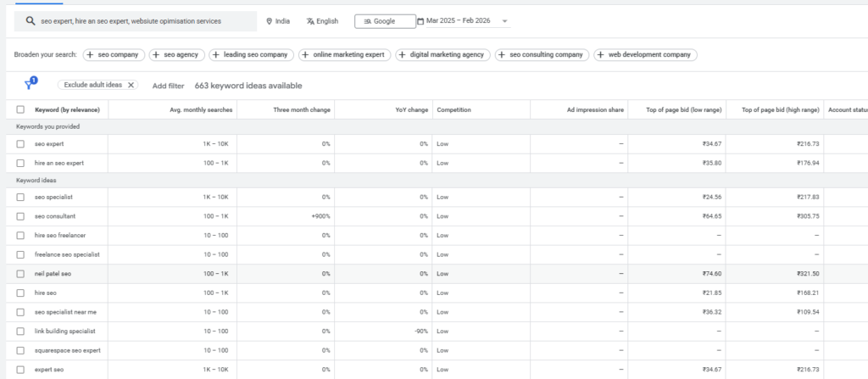Click the seo consultant keyword text
868x379 pixels.
pyautogui.click(x=55, y=217)
